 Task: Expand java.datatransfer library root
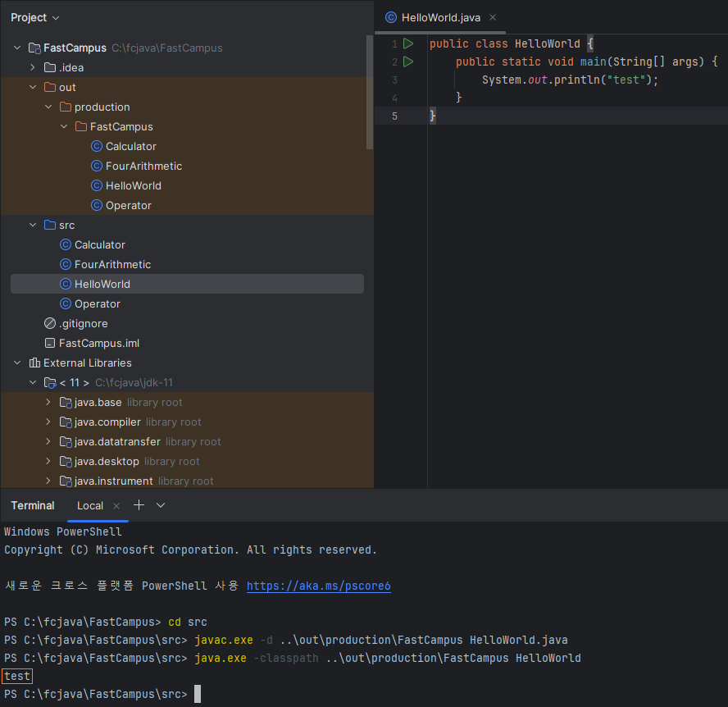click(48, 441)
